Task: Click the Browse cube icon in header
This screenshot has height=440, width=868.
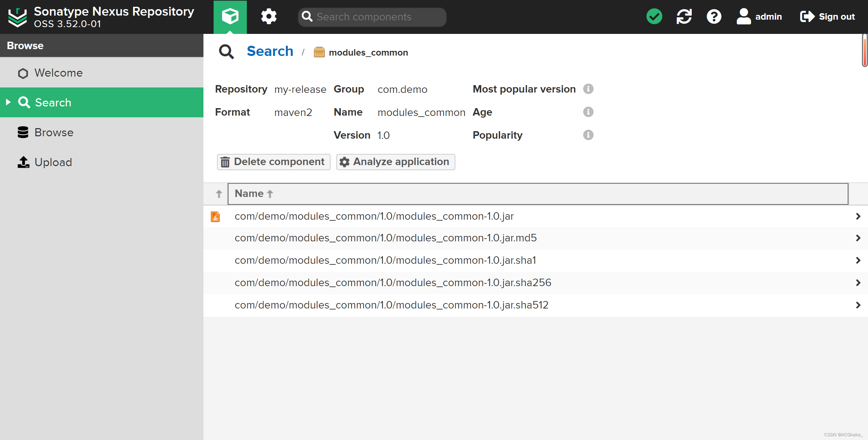Action: pos(230,16)
